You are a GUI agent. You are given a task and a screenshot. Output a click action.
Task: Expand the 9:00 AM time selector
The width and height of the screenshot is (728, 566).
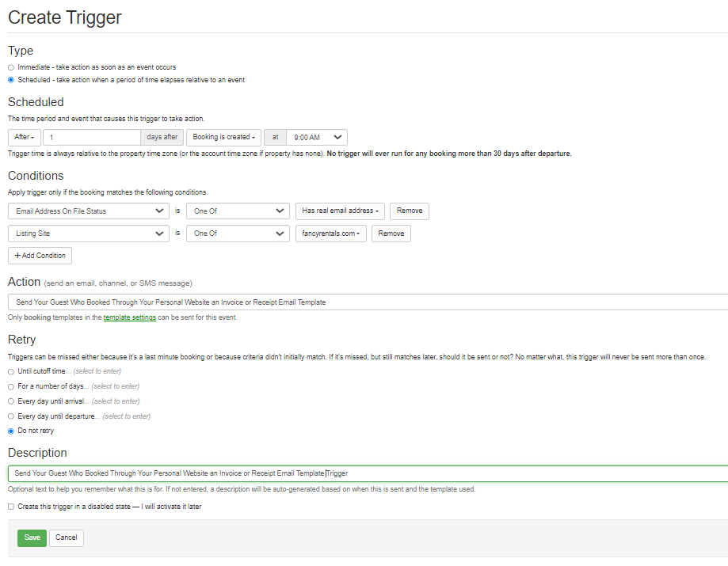[316, 138]
